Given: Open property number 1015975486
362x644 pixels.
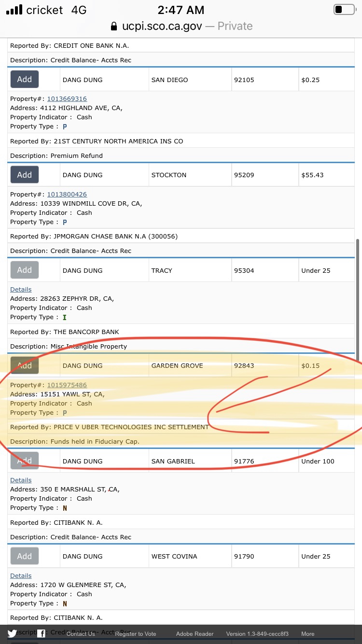Looking at the screenshot, I should click(67, 385).
